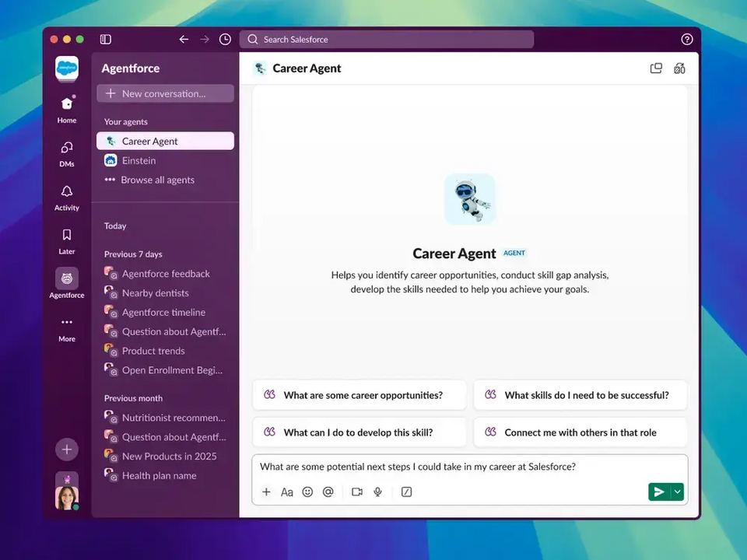
Task: Open the emoji picker icon
Action: tap(308, 492)
